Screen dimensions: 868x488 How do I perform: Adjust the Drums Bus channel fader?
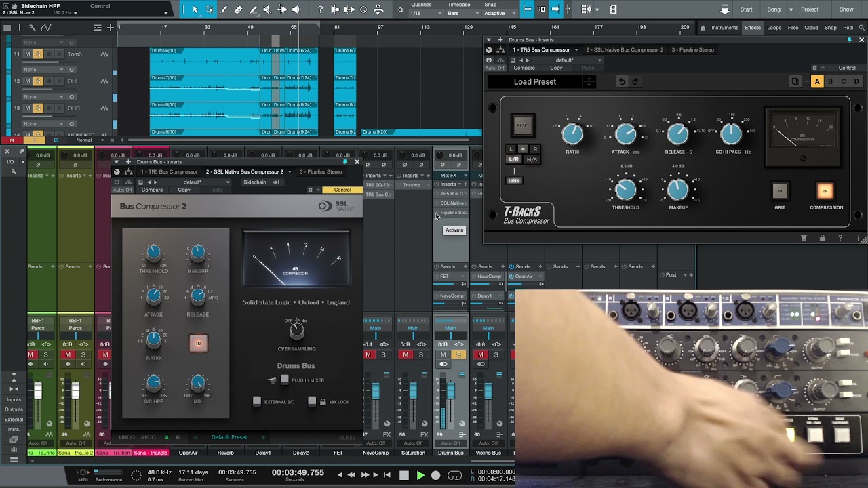450,392
